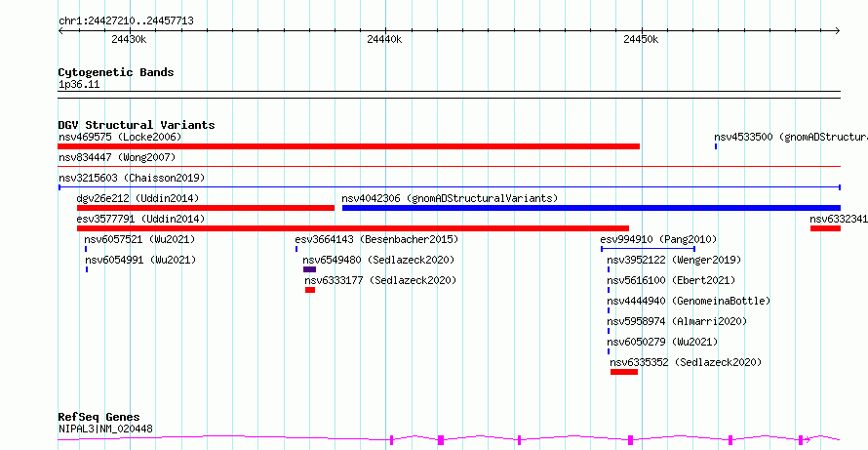Viewport: 868px width, 450px height.
Task: Click nsv4444940 (GenomeinaBottle) label
Action: point(689,301)
